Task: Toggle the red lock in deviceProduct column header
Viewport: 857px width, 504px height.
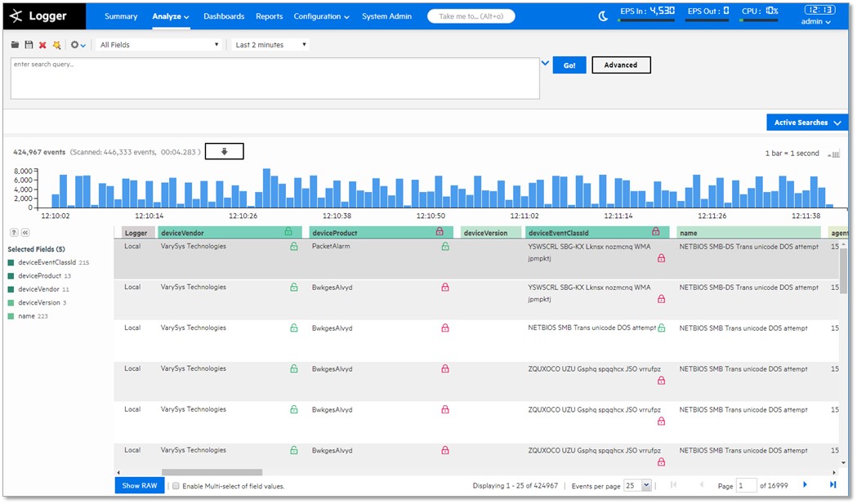Action: tap(440, 232)
